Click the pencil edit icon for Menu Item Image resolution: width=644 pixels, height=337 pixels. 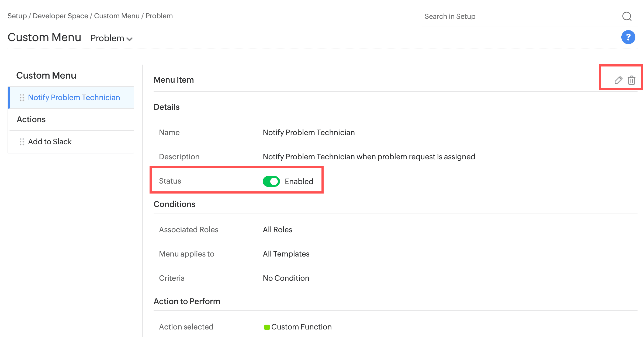(x=618, y=80)
